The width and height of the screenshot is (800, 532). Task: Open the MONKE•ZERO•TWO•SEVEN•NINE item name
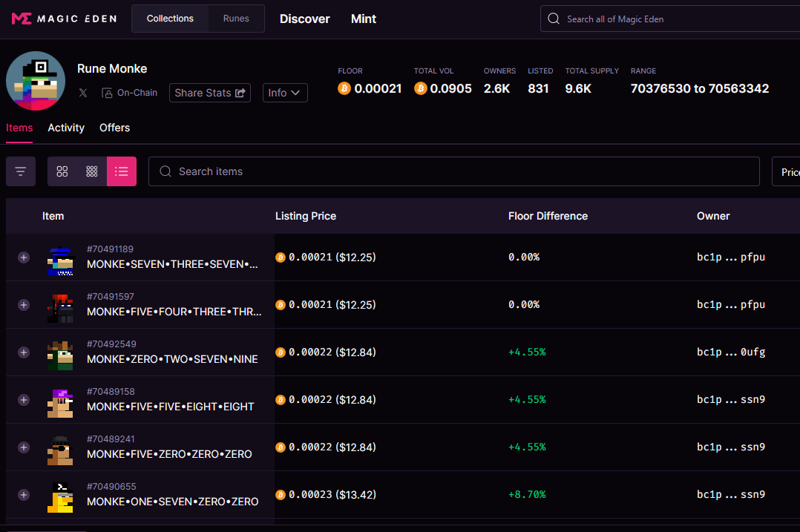click(172, 359)
